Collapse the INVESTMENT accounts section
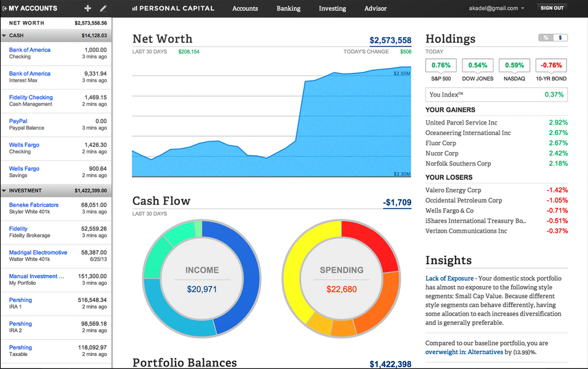This screenshot has width=588, height=369. (4, 191)
